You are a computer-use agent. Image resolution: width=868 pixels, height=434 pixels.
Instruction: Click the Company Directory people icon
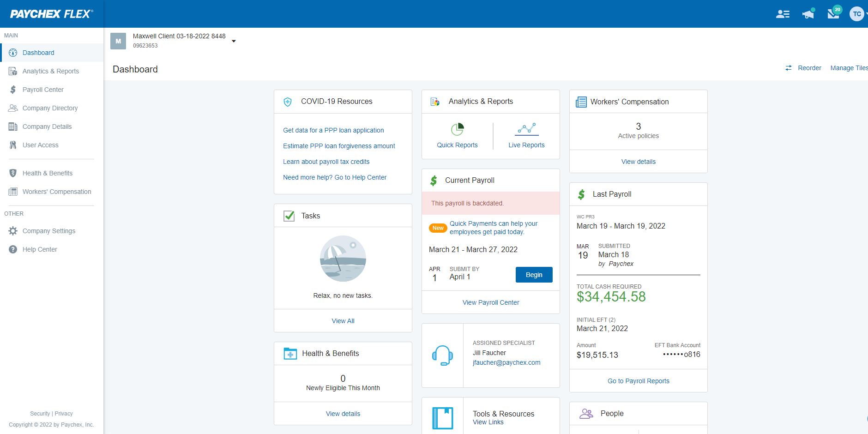[x=13, y=108]
